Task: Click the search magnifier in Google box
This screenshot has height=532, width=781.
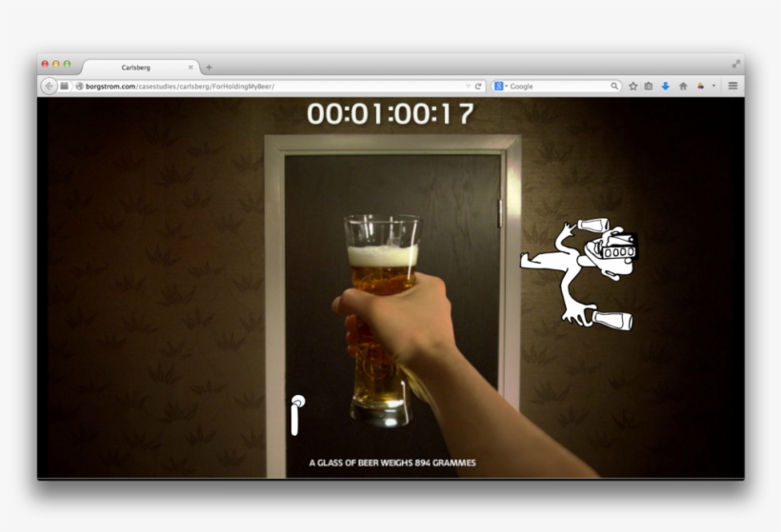Action: [614, 86]
